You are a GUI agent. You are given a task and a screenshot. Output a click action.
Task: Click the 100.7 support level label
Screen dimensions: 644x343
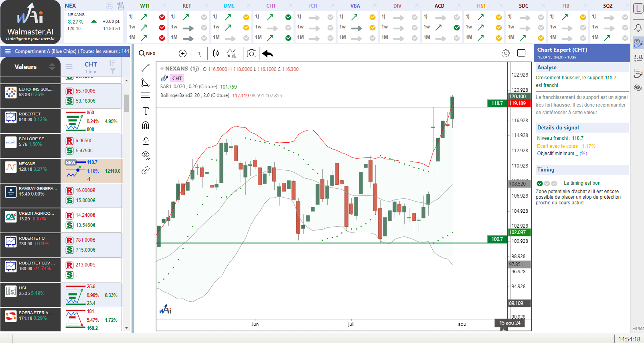click(x=497, y=239)
